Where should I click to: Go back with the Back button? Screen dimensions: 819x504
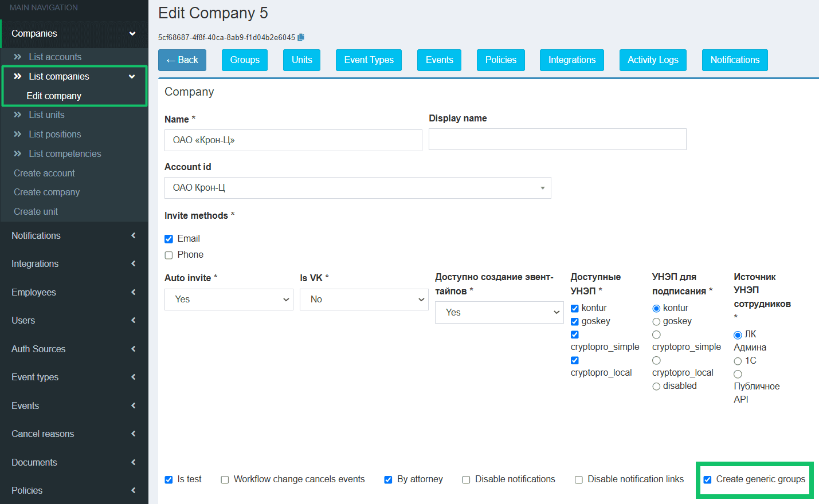click(182, 60)
